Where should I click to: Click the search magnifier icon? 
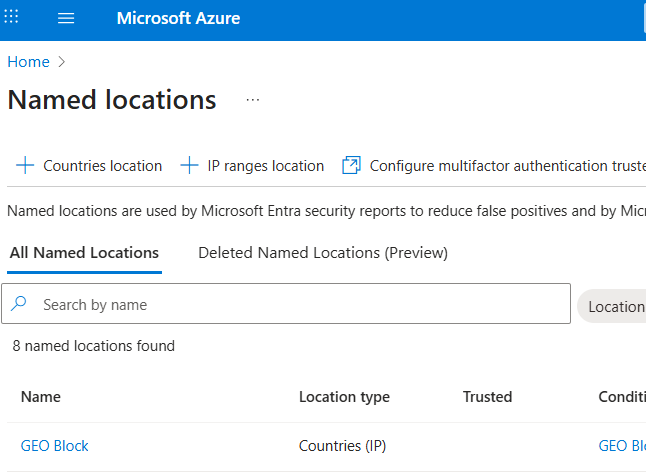pyautogui.click(x=19, y=304)
